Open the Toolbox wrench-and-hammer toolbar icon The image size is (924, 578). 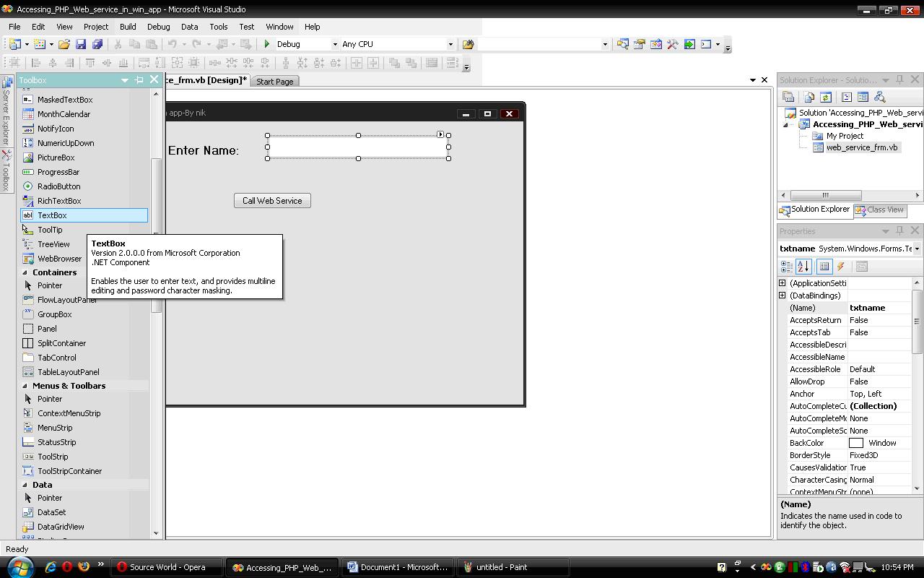click(x=672, y=44)
